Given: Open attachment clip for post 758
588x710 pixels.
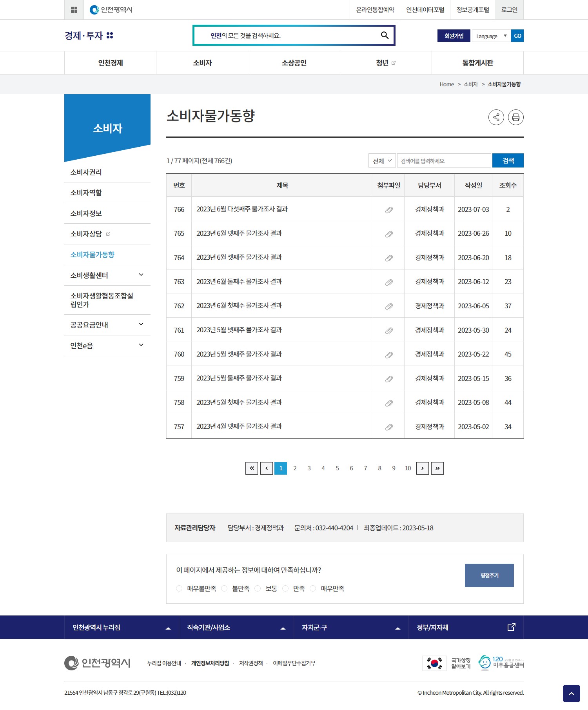Looking at the screenshot, I should click(x=389, y=403).
